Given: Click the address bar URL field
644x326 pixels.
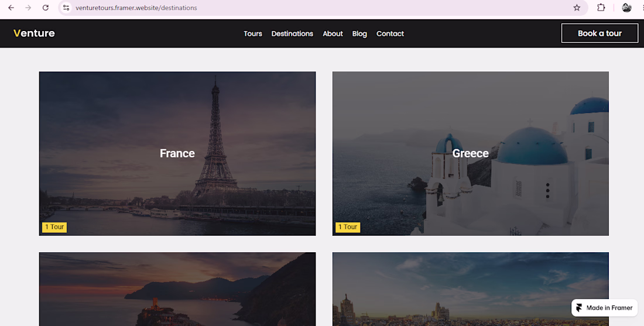Looking at the screenshot, I should coord(323,8).
